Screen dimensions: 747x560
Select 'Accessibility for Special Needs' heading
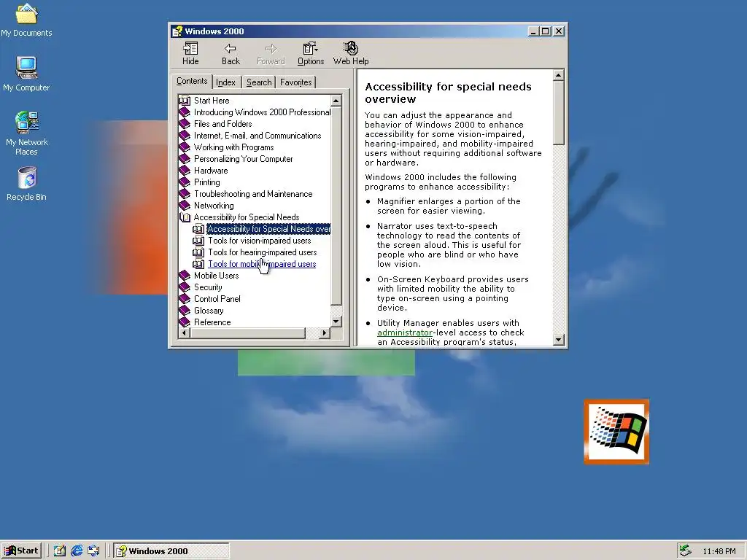[x=247, y=217]
